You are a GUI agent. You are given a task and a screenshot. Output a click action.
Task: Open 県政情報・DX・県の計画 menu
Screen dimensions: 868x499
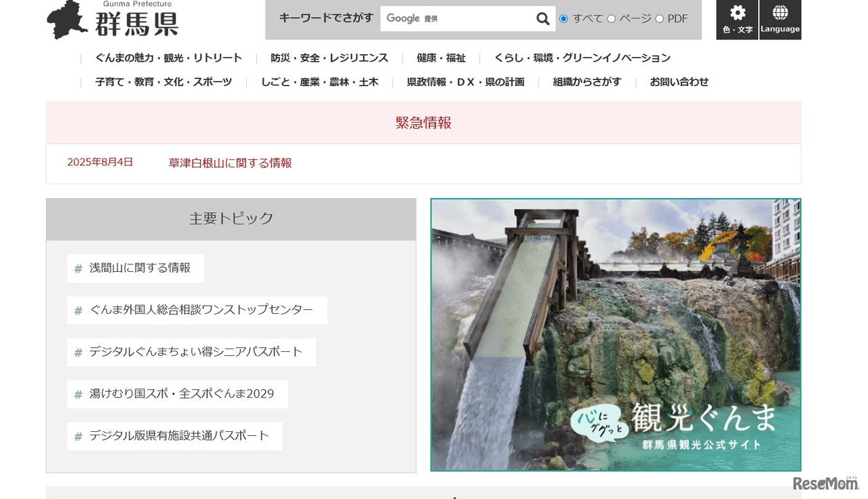[466, 82]
